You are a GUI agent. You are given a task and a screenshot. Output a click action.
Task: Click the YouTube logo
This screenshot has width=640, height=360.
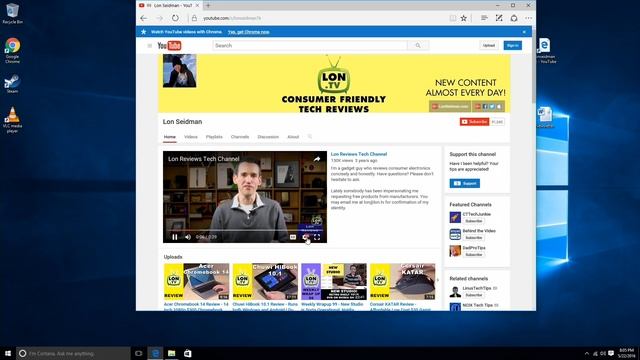pos(169,46)
